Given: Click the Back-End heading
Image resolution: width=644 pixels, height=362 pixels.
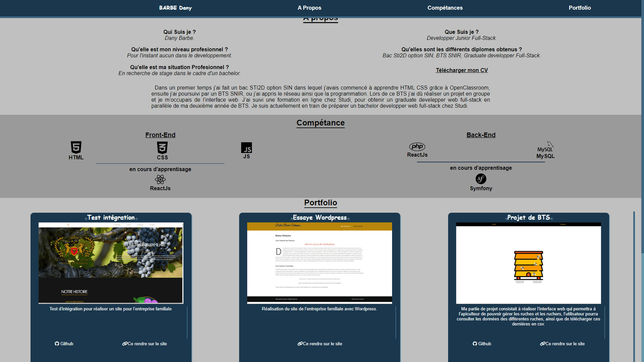Looking at the screenshot, I should coord(481,135).
